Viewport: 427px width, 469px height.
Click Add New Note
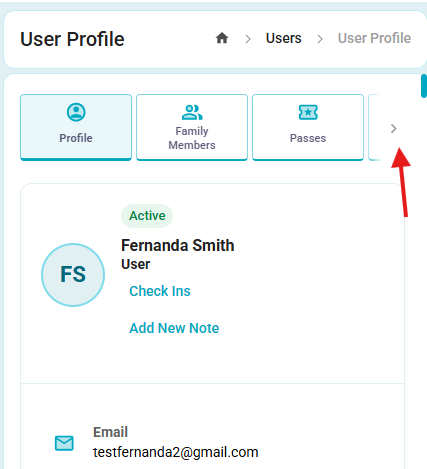(174, 328)
